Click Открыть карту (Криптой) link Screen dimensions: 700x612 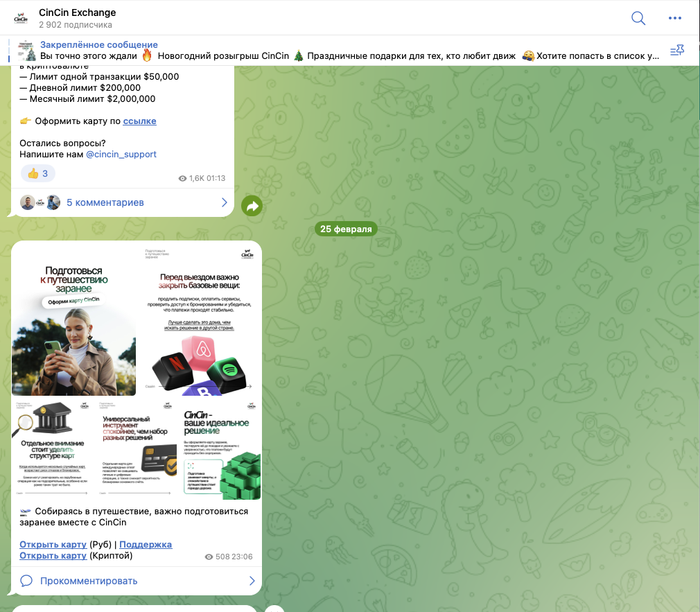click(53, 555)
